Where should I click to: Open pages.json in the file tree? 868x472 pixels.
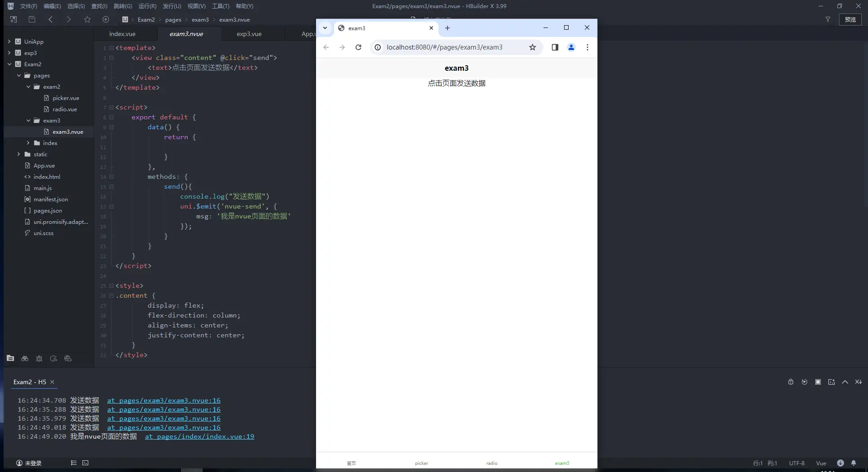tap(48, 210)
